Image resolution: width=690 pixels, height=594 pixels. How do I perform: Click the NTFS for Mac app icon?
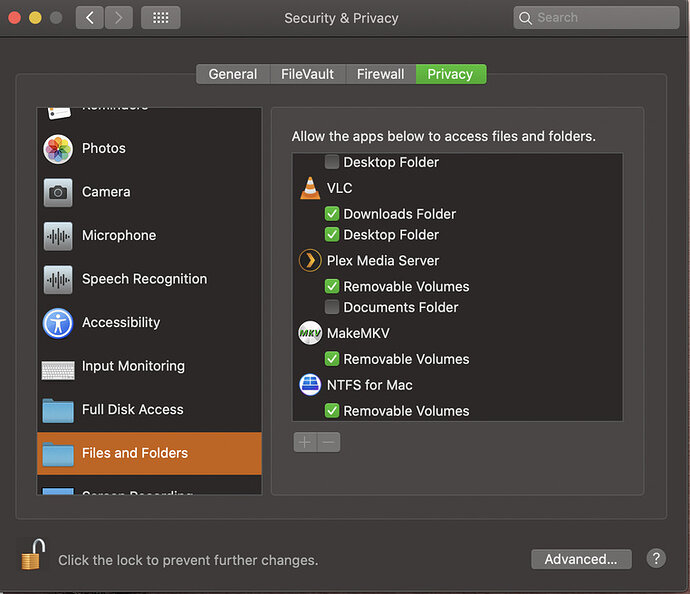click(x=310, y=385)
